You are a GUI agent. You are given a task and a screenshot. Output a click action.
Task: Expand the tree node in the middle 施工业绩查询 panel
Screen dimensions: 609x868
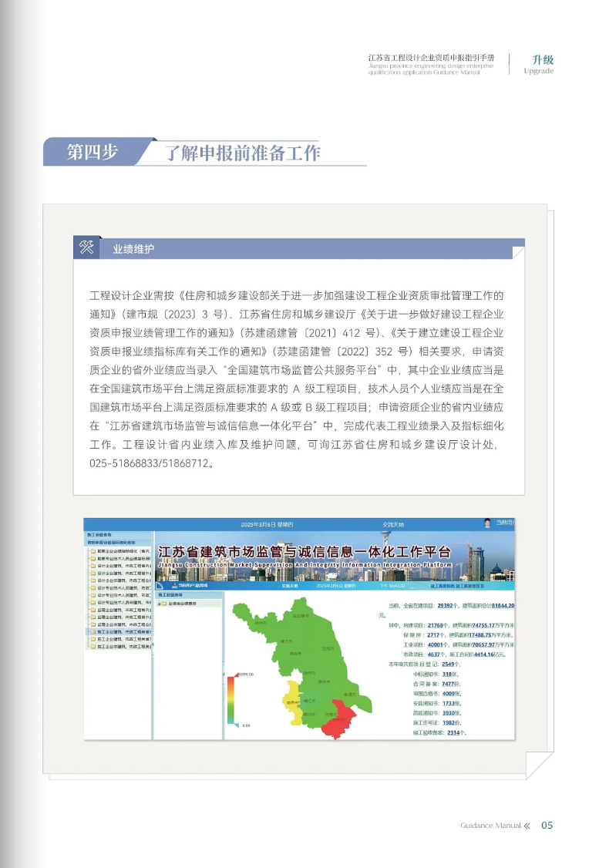[158, 604]
